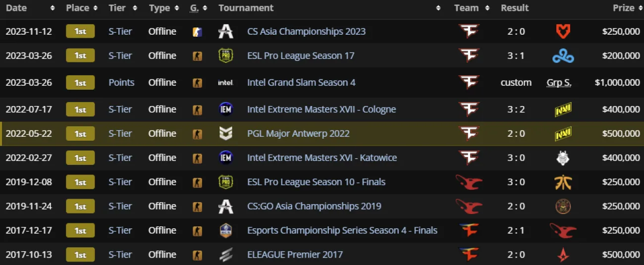This screenshot has width=644, height=265.
Task: Click the Points tier link
Action: [x=121, y=83]
